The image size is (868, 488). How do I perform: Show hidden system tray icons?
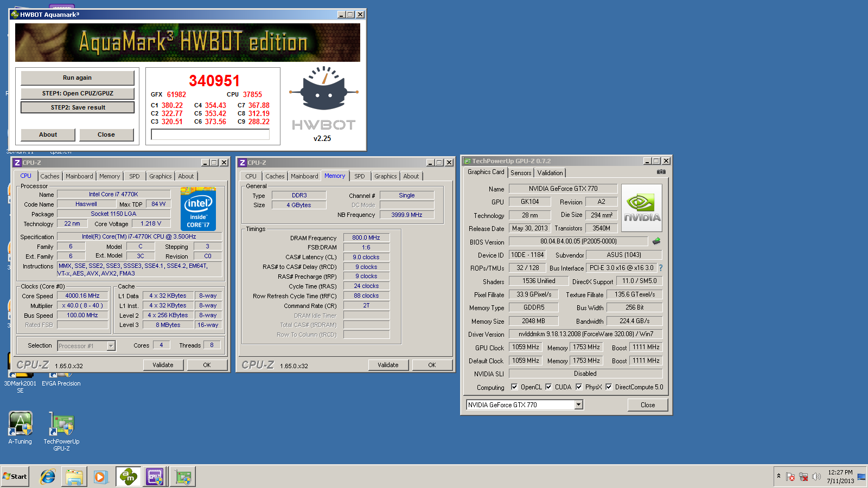click(778, 476)
